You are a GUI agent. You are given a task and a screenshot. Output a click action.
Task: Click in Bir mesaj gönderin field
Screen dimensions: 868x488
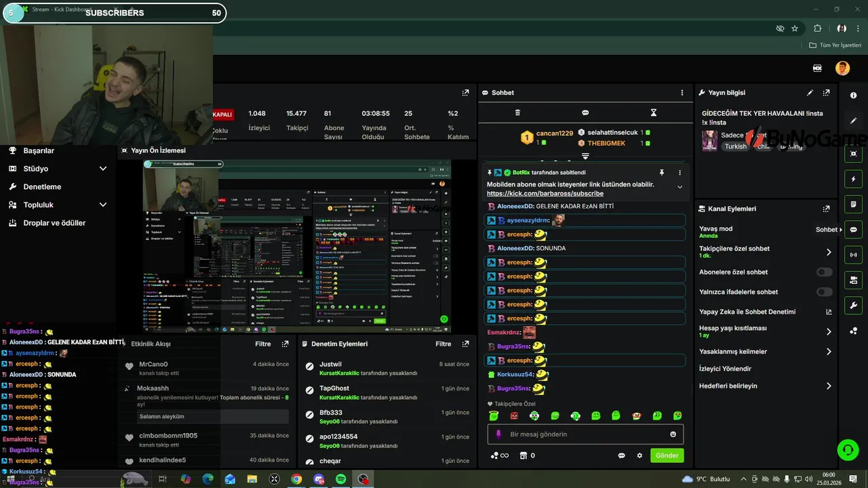tap(585, 434)
